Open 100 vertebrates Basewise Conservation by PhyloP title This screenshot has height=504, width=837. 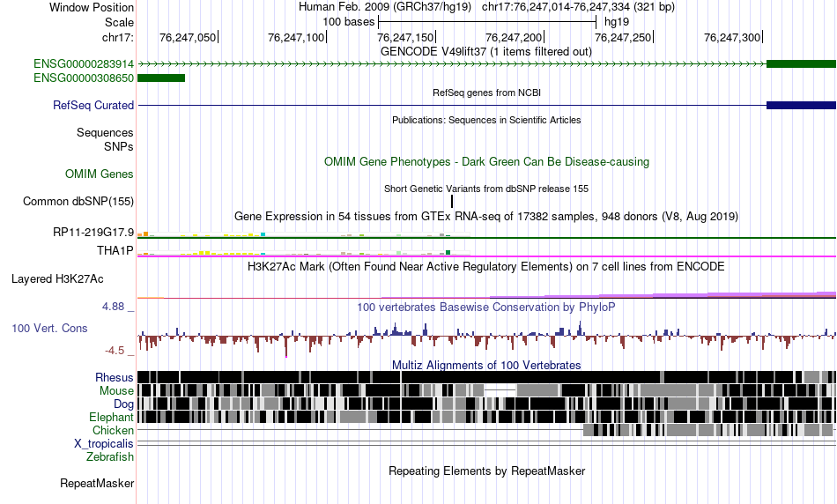pyautogui.click(x=486, y=307)
